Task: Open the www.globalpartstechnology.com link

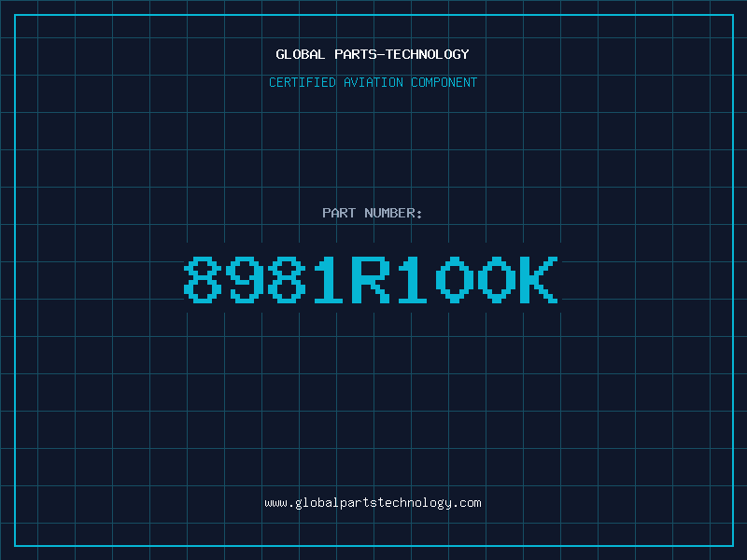Action: (373, 503)
